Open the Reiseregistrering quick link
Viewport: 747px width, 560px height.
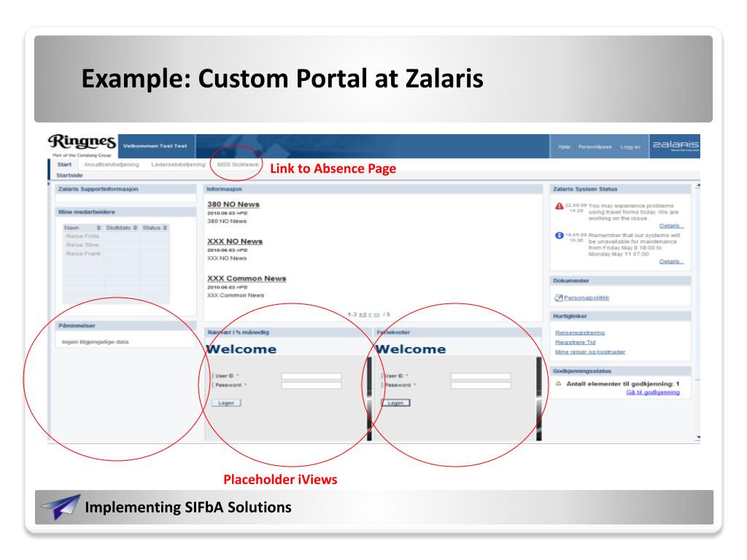580,332
